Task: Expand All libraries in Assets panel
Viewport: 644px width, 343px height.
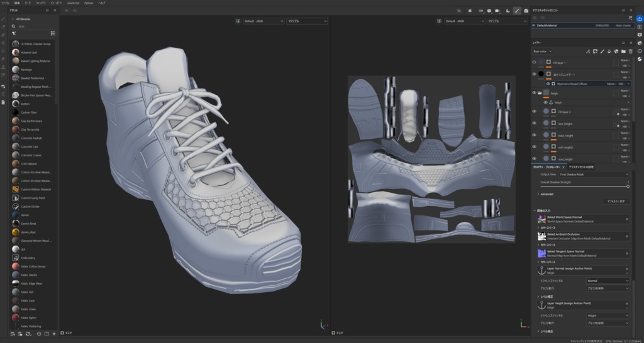Action: pyautogui.click(x=13, y=19)
